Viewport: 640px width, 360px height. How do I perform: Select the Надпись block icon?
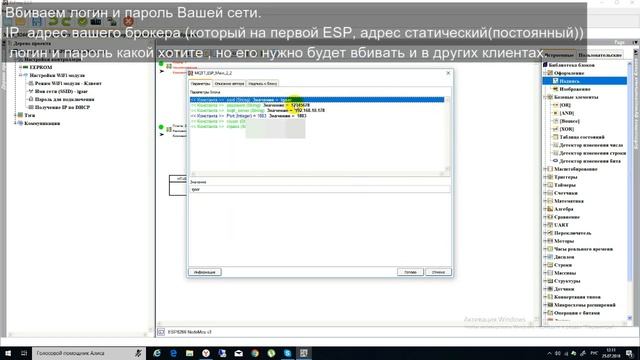(x=555, y=81)
